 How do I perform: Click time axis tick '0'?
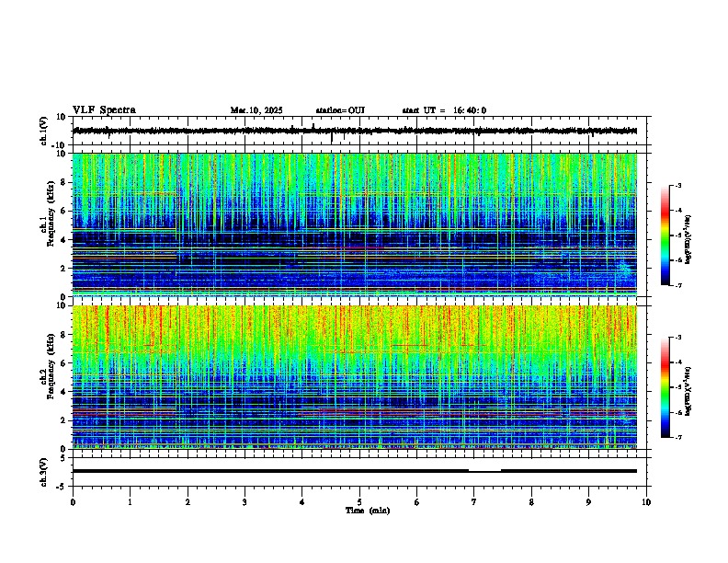(73, 502)
